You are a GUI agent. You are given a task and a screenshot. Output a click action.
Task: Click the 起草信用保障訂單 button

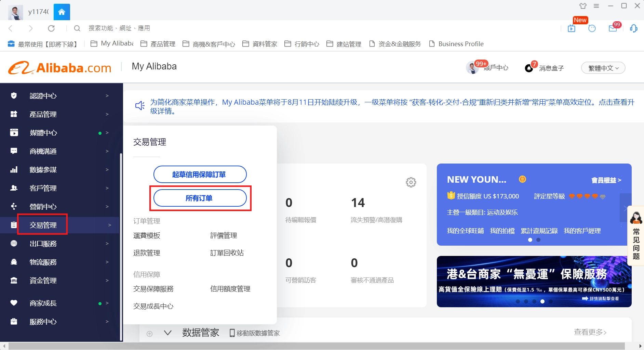click(200, 174)
